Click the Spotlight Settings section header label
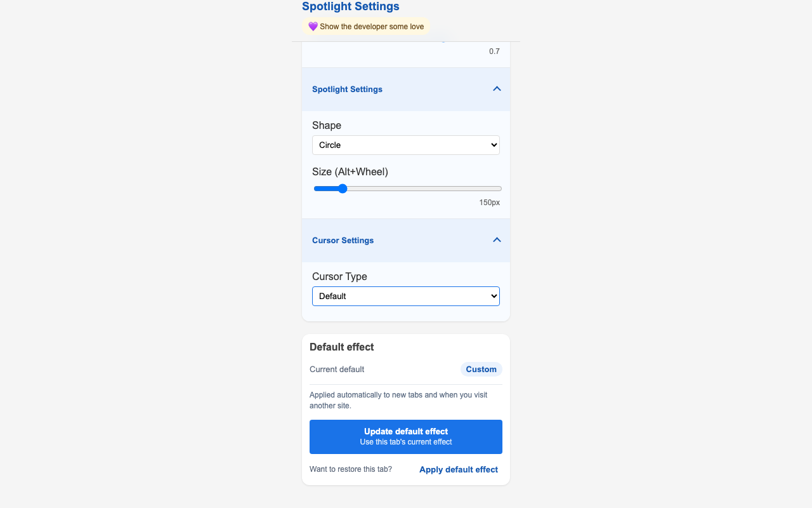 click(347, 90)
